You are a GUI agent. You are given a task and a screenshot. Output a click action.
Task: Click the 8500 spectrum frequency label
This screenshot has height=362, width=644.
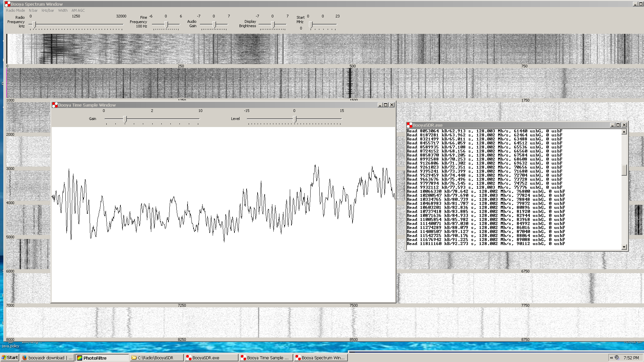tap(354, 340)
